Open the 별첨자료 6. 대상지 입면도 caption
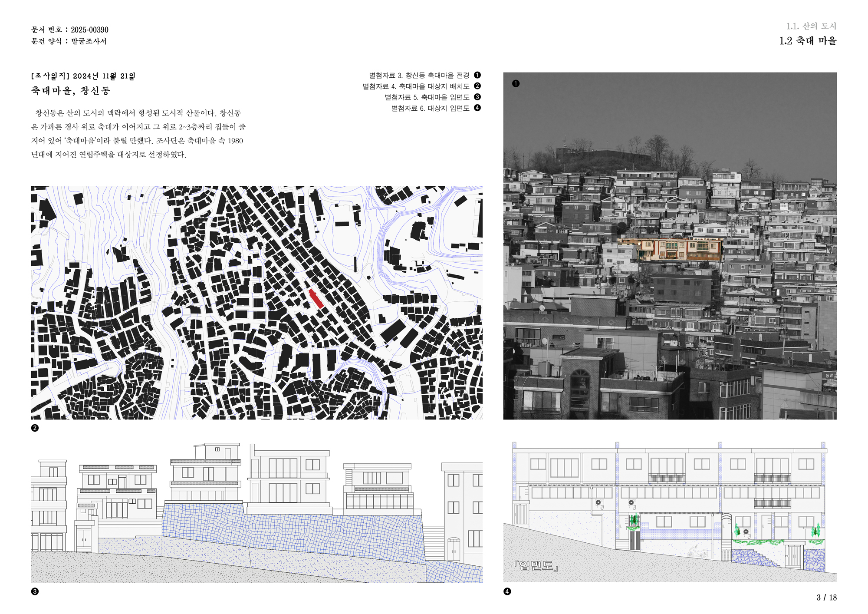Viewport: 868px width, 614px height. 430,108
